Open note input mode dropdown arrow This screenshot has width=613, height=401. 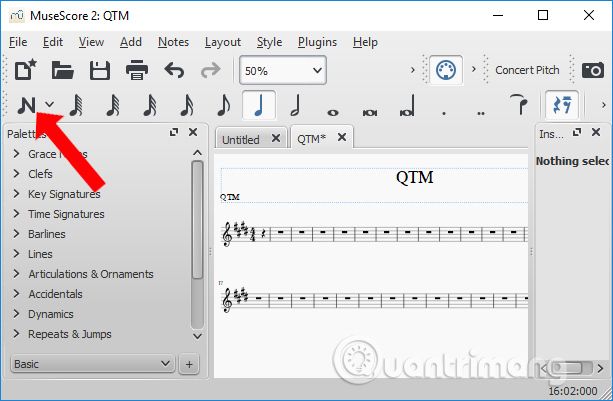click(x=50, y=104)
